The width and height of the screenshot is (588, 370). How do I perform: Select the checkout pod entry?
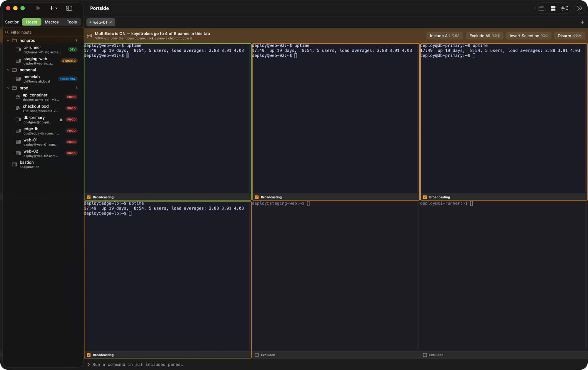click(43, 108)
